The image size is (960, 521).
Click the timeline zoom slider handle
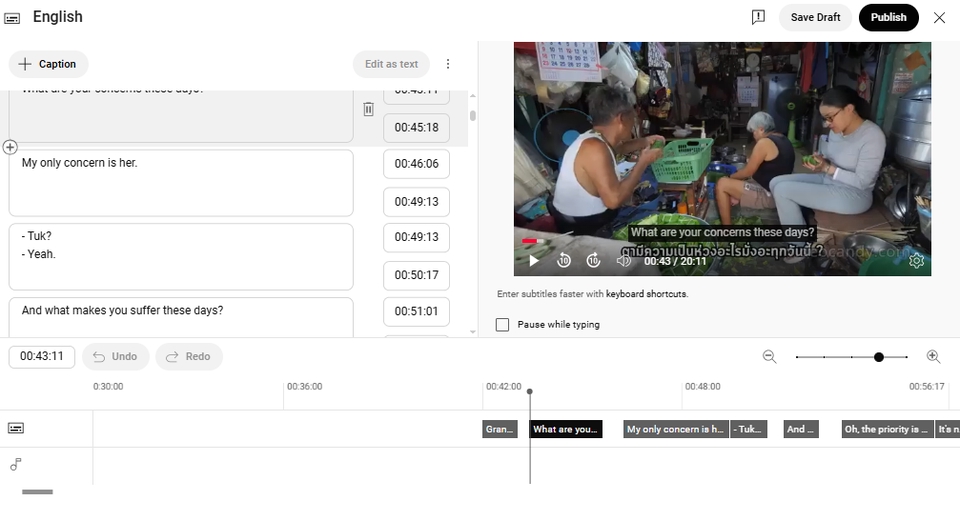click(x=879, y=357)
